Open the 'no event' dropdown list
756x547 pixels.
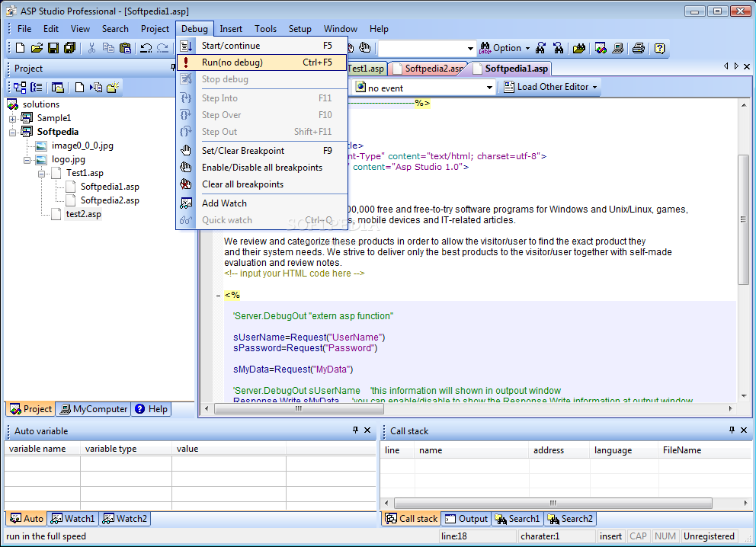click(x=489, y=88)
